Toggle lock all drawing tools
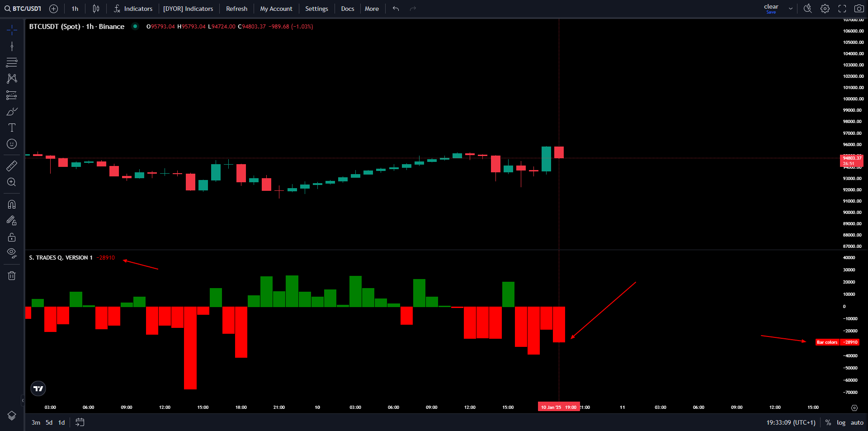 [12, 237]
